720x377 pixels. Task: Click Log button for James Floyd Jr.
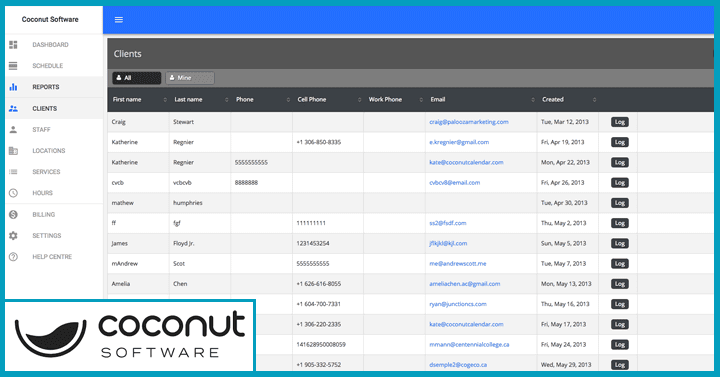(x=619, y=243)
